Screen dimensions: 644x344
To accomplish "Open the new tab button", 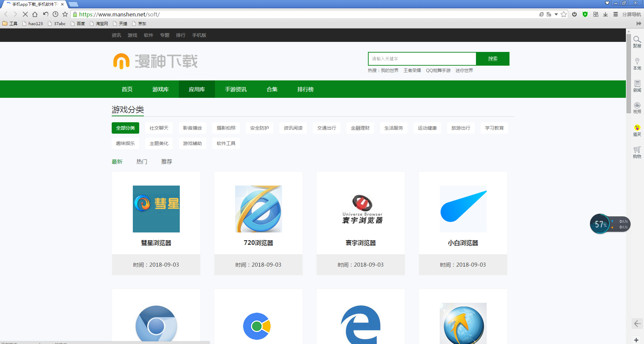I will [73, 4].
